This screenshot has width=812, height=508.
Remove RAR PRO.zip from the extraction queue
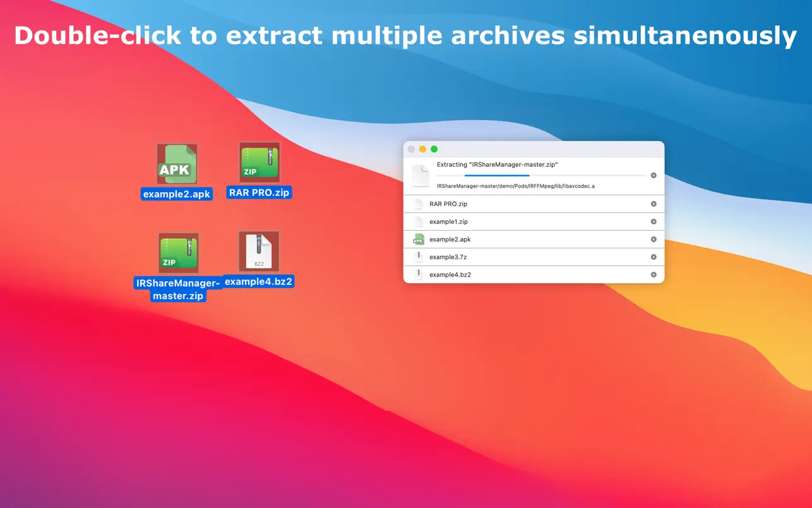point(654,204)
